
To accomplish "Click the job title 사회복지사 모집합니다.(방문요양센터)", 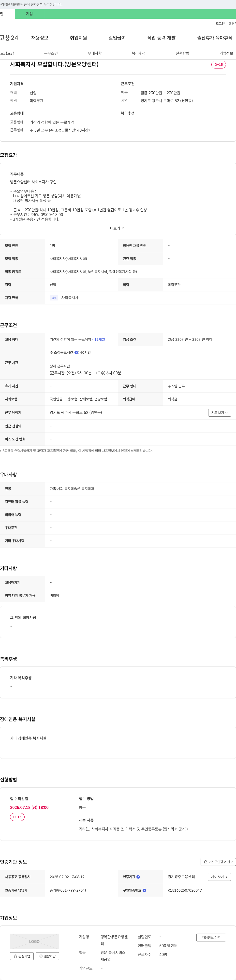I will pos(54,64).
